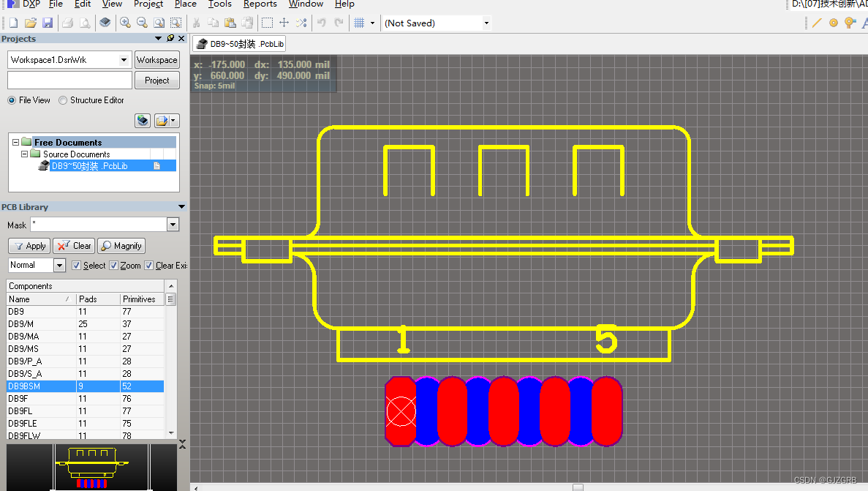Image resolution: width=868 pixels, height=491 pixels.
Task: Switch to the DB9~50封装 .PcbLib document tab
Action: point(241,44)
